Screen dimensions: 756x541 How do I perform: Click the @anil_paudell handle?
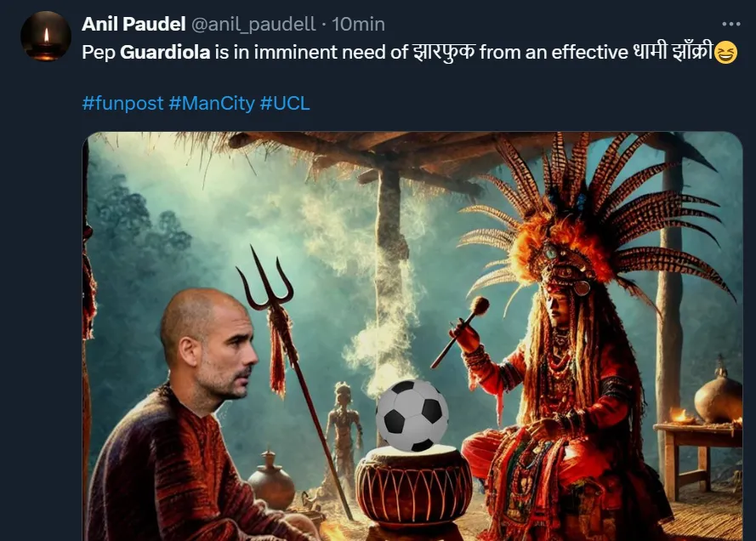[x=253, y=24]
